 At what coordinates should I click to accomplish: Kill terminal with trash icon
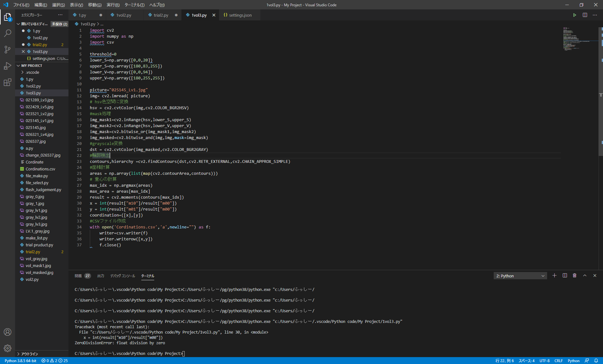pos(574,276)
